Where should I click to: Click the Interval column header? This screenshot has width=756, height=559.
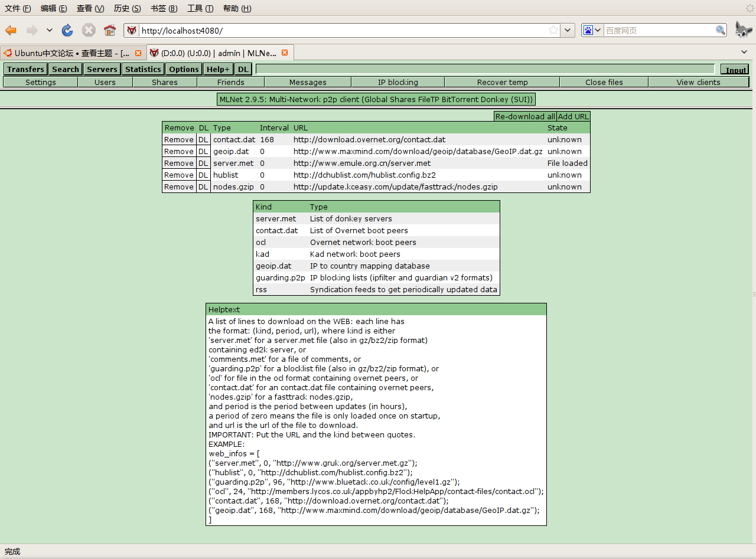click(274, 128)
